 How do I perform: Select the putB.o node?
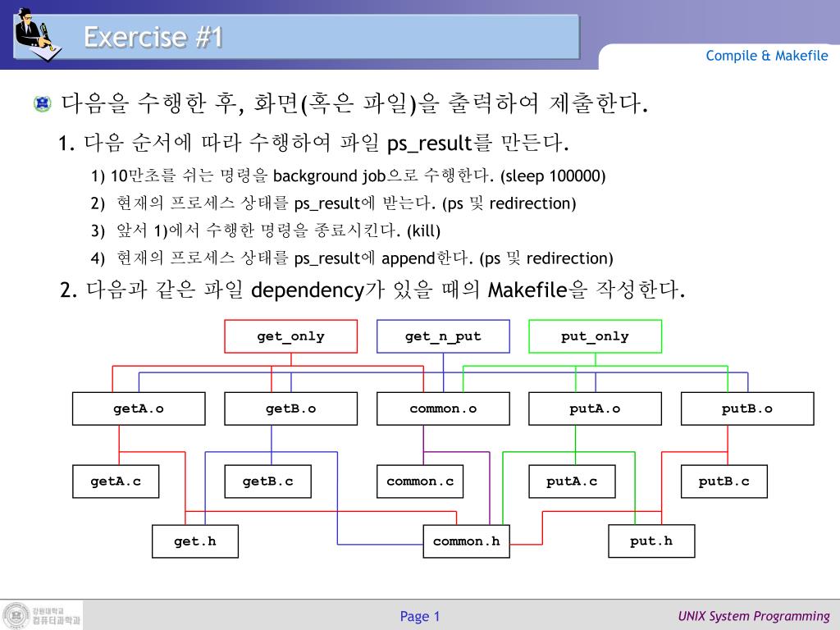[747, 409]
